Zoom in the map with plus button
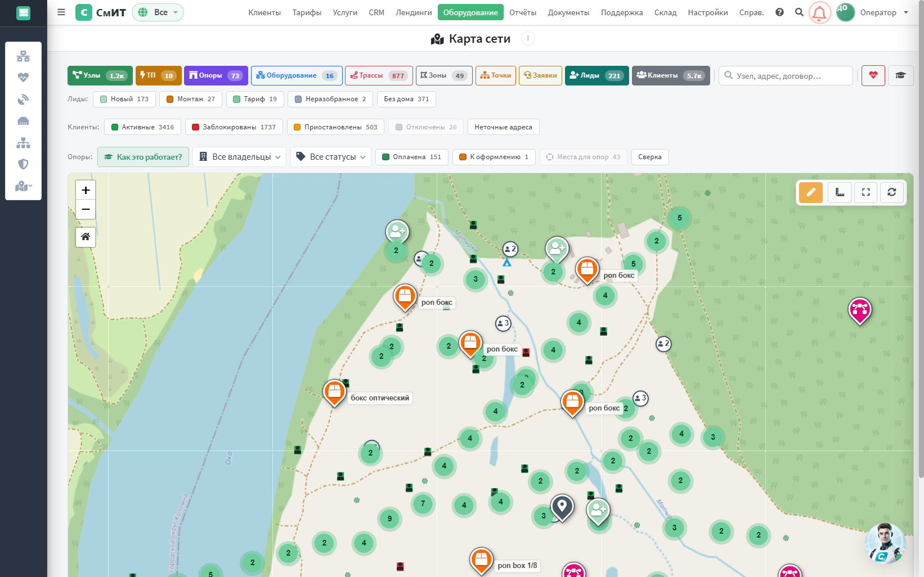This screenshot has width=924, height=577. 86,190
